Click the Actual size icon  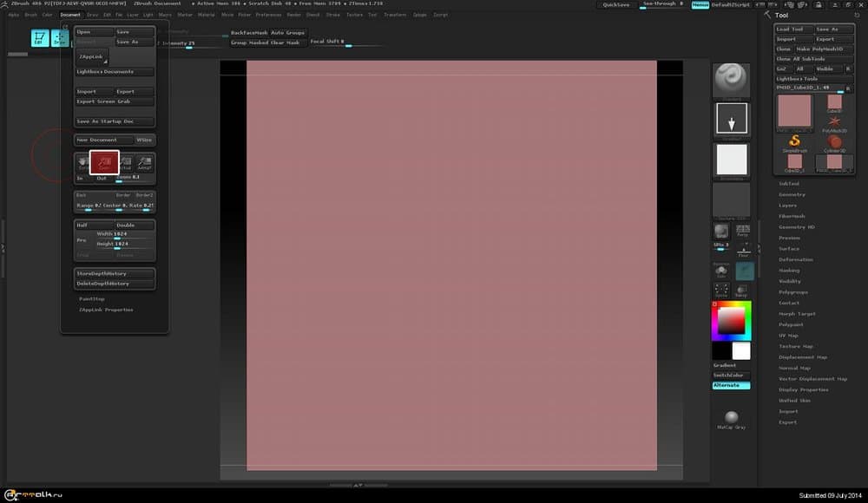[126, 163]
